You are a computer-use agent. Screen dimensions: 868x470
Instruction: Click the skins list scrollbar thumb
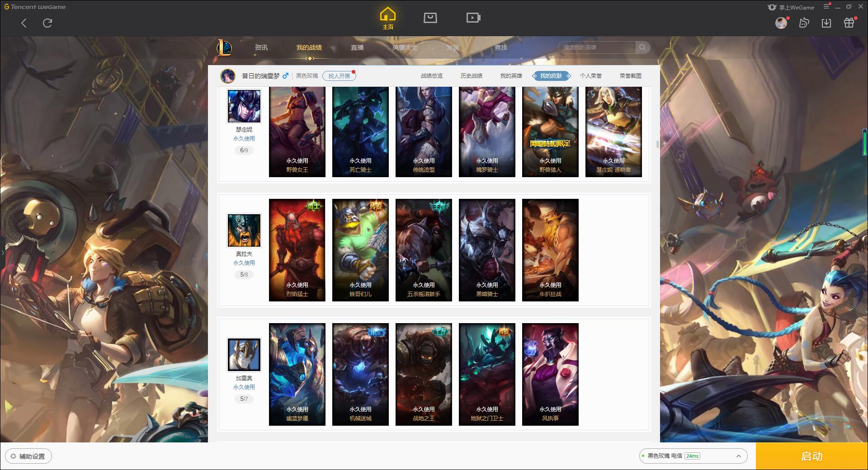[x=657, y=144]
